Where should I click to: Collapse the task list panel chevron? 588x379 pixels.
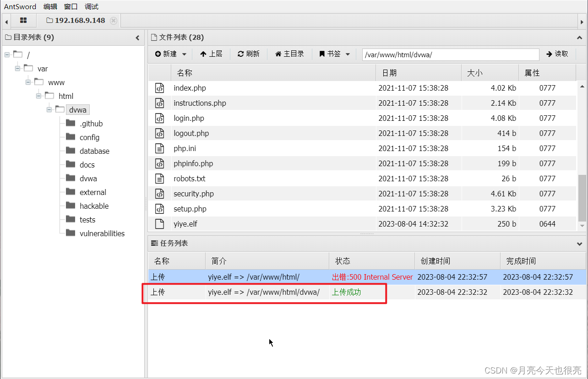580,244
